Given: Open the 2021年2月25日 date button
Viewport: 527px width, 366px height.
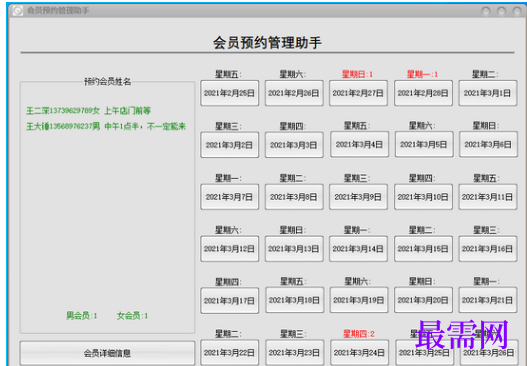Looking at the screenshot, I should [x=230, y=93].
